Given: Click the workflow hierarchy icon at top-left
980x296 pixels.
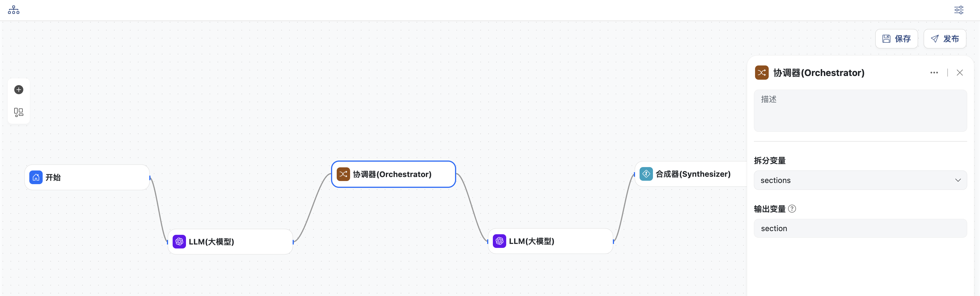Looking at the screenshot, I should pyautogui.click(x=14, y=10).
